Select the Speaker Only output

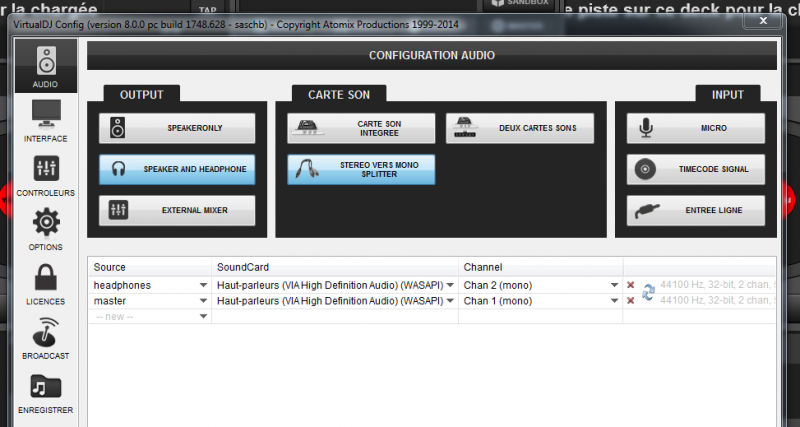tap(177, 128)
